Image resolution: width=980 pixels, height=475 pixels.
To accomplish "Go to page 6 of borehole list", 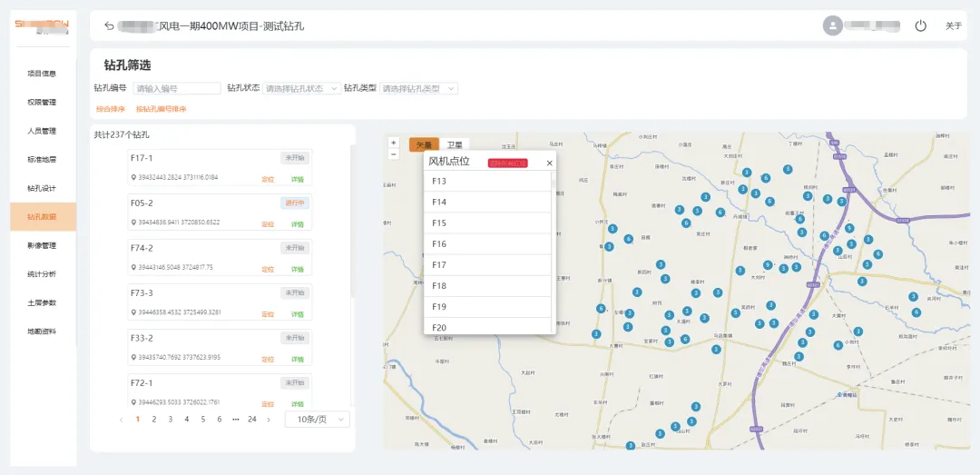I will (220, 420).
